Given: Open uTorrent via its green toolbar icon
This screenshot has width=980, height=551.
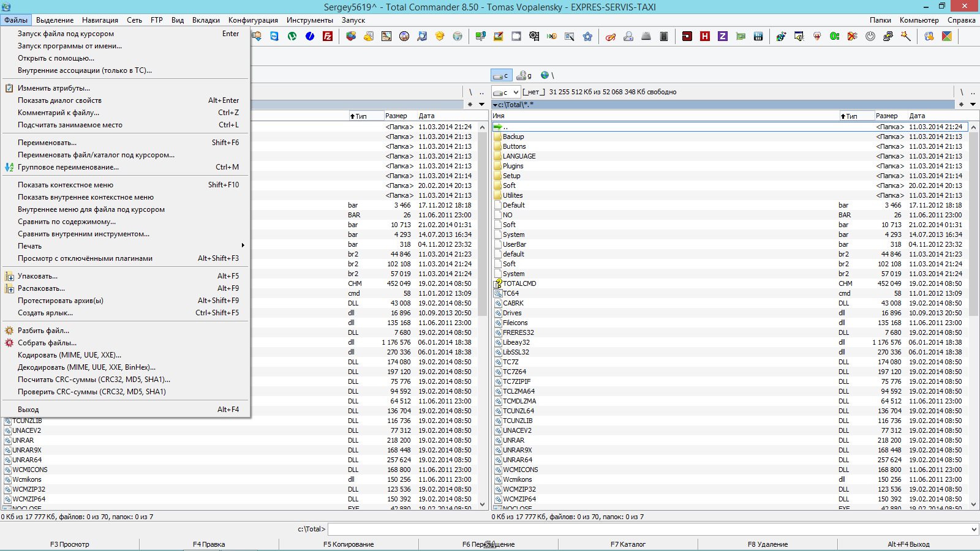Looking at the screenshot, I should (x=292, y=36).
